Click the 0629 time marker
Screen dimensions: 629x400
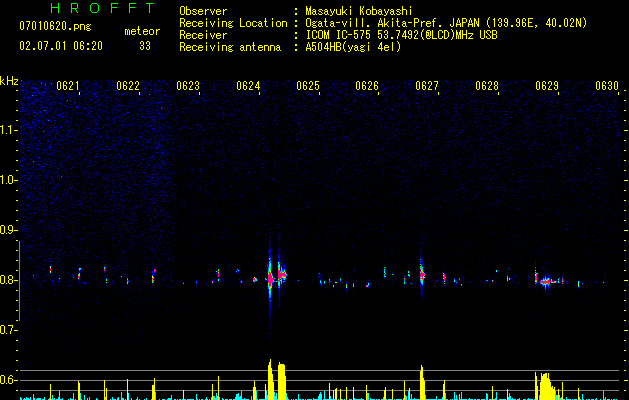click(547, 86)
